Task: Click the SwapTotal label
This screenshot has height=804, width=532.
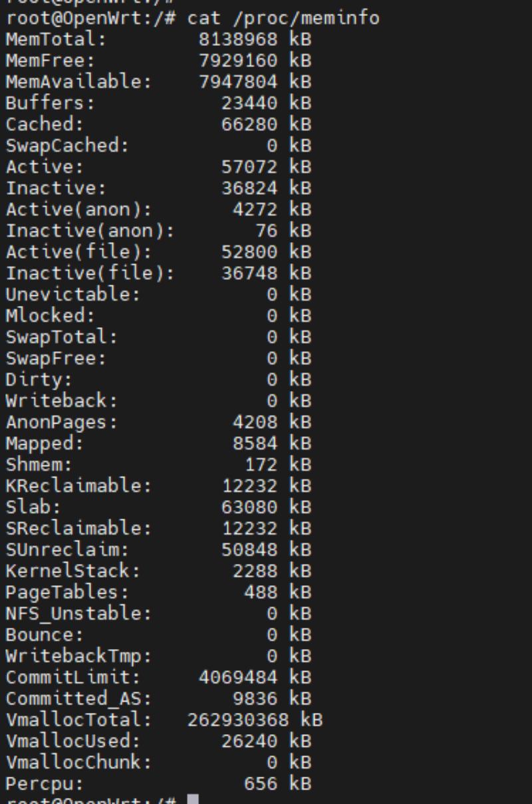Action: [x=62, y=337]
